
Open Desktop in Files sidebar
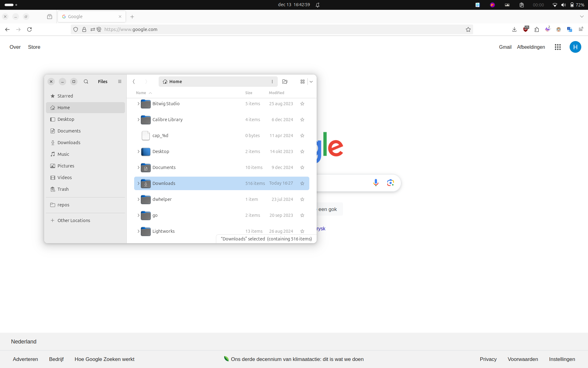click(85, 119)
